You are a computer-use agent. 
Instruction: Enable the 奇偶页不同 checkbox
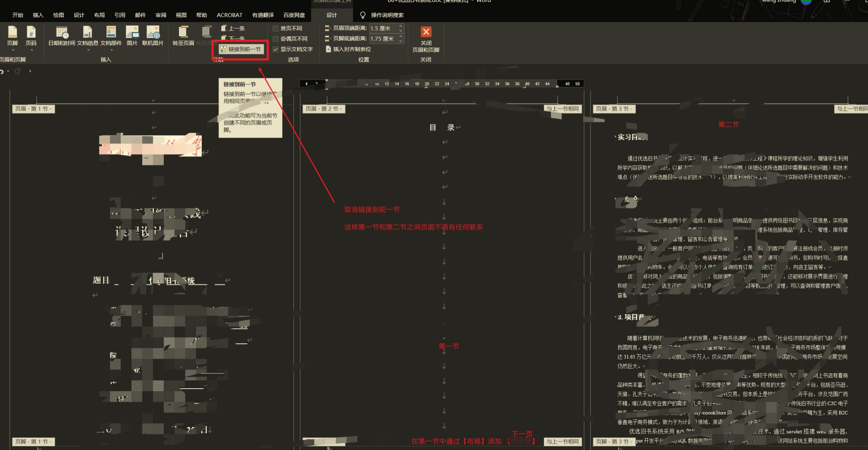click(x=276, y=39)
